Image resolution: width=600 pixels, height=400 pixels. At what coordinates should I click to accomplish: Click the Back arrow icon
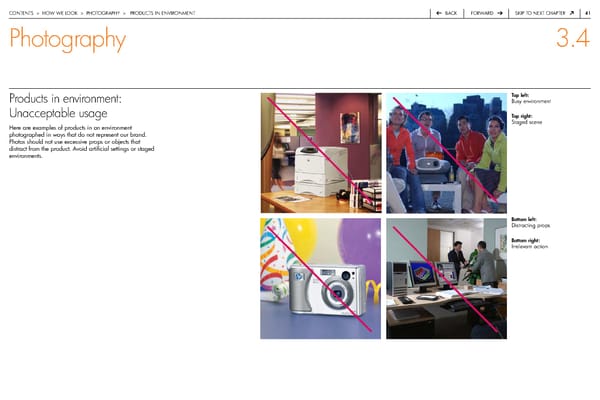439,13
